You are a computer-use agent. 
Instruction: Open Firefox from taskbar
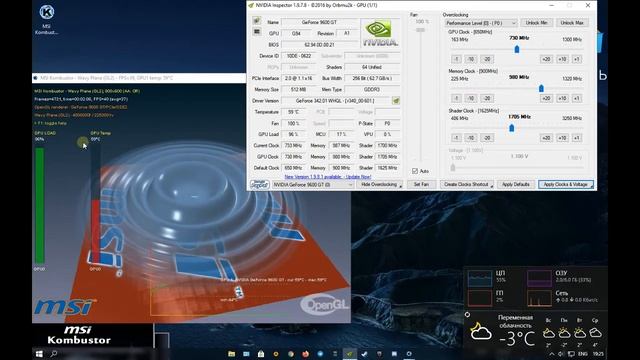(305, 354)
